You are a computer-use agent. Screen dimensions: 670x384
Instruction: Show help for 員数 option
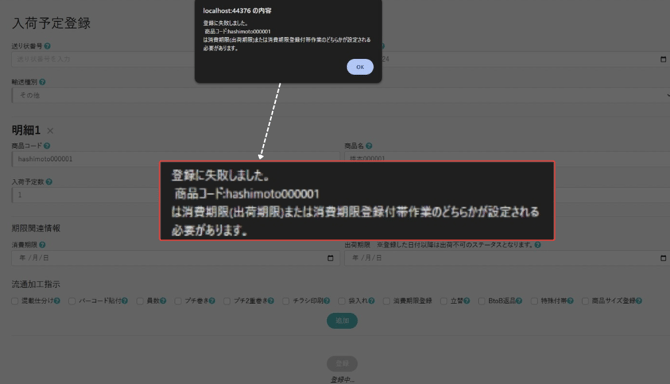click(163, 301)
